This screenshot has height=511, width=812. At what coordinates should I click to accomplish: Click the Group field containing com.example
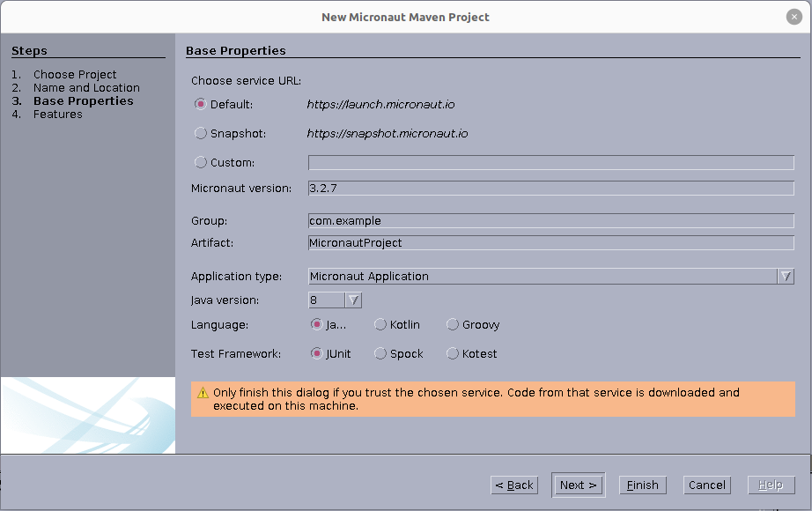551,221
